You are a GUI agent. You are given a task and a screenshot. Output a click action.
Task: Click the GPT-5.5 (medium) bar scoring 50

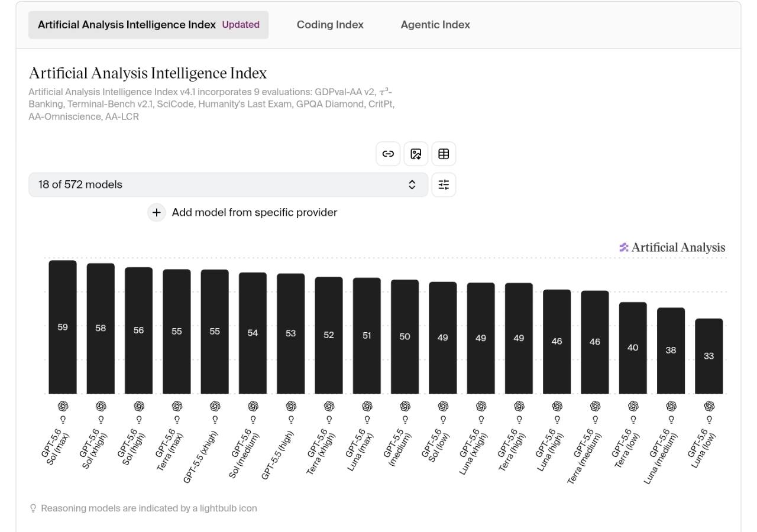click(x=405, y=336)
